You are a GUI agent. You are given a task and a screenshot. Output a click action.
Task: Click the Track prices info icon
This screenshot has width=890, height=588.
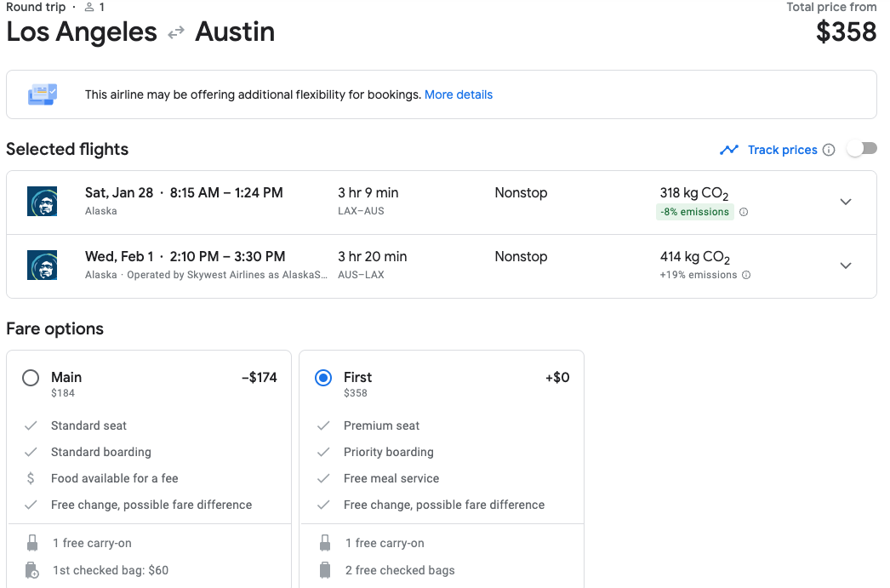[829, 150]
